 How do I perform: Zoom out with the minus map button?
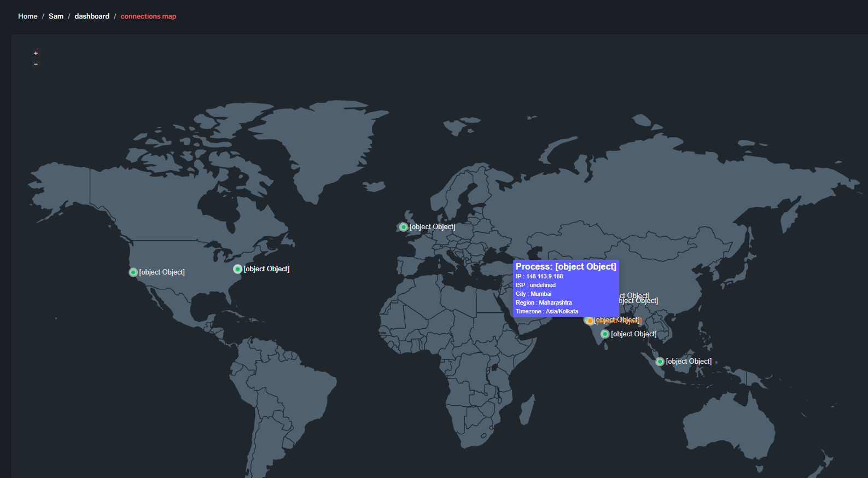[x=36, y=64]
